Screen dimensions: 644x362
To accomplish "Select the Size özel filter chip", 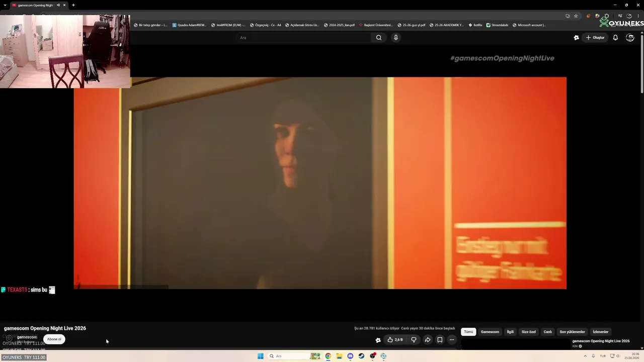I will (x=529, y=332).
